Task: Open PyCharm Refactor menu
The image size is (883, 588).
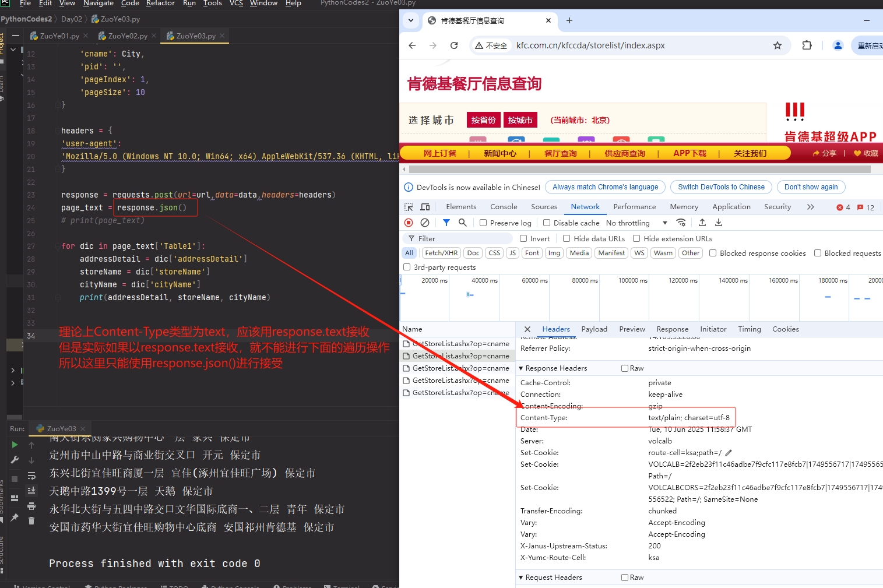Action: [160, 3]
